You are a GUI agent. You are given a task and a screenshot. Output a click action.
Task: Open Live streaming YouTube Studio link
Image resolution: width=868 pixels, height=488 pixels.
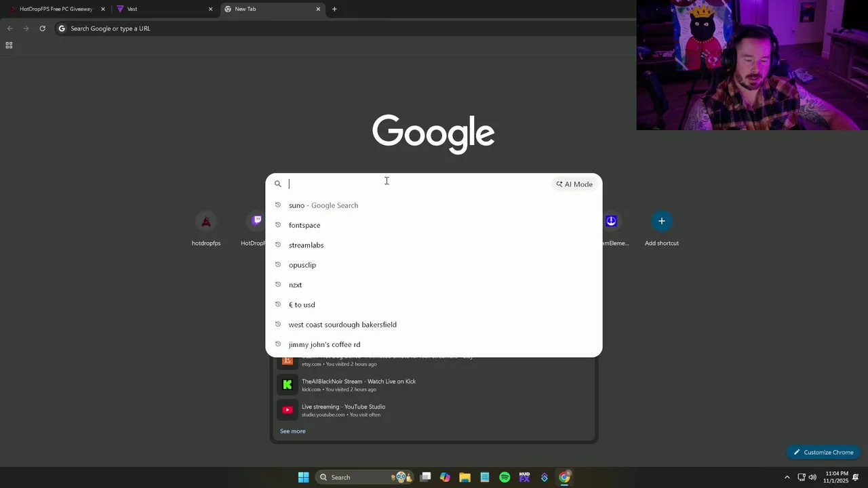pos(343,407)
